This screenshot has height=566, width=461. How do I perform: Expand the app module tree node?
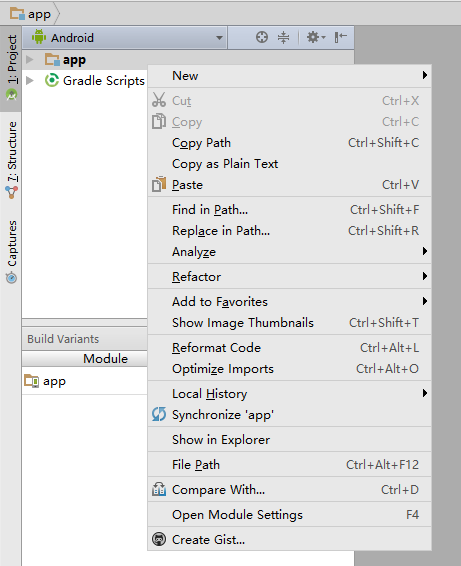point(30,60)
